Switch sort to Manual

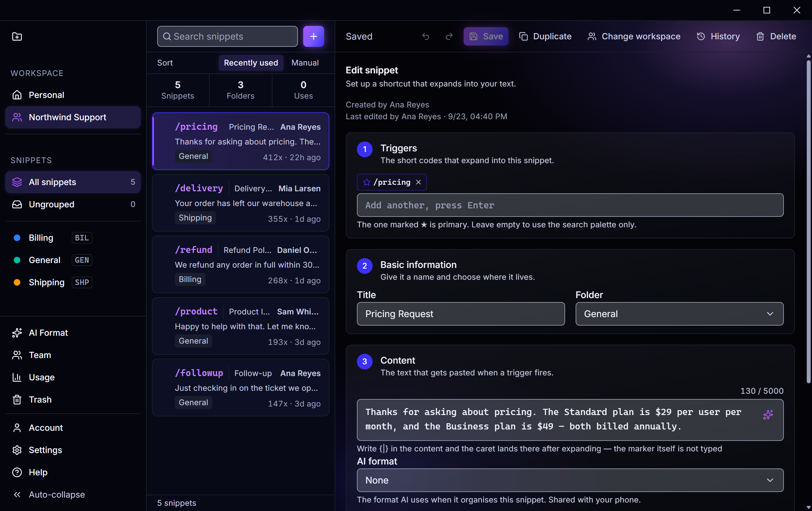tap(305, 63)
